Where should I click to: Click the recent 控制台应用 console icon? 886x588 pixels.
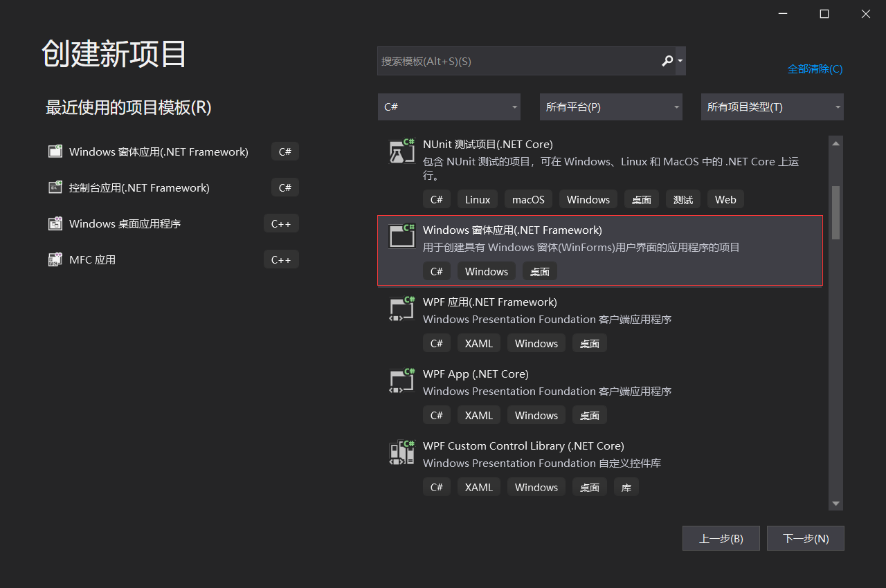point(55,187)
